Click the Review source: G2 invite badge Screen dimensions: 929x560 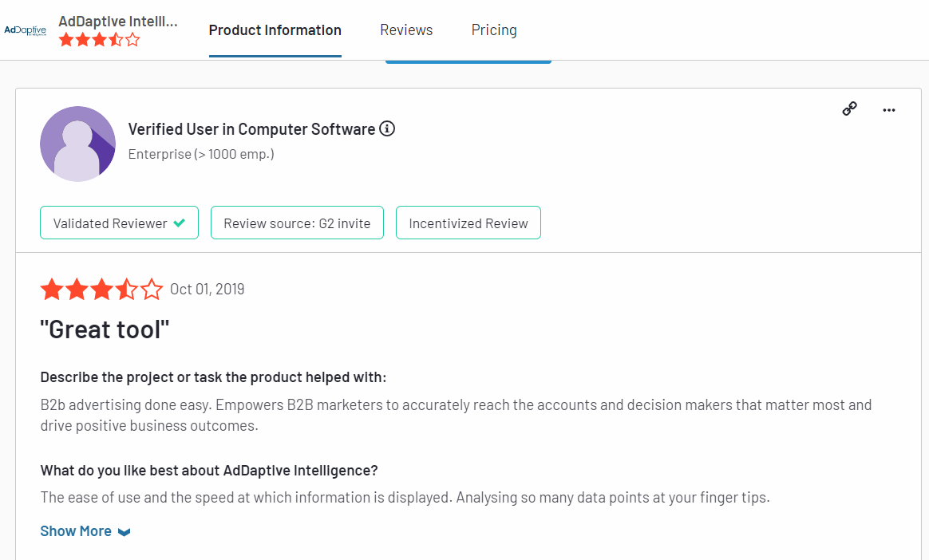(x=297, y=223)
